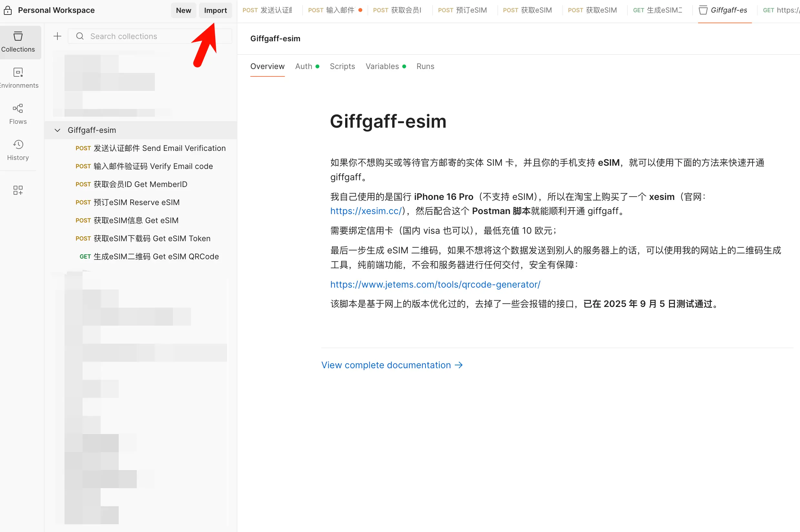Collapse the Giffgaff-esim collection

click(57, 130)
